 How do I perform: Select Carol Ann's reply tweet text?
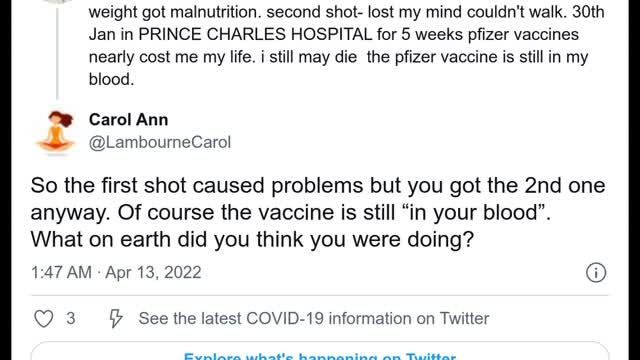[x=318, y=212]
